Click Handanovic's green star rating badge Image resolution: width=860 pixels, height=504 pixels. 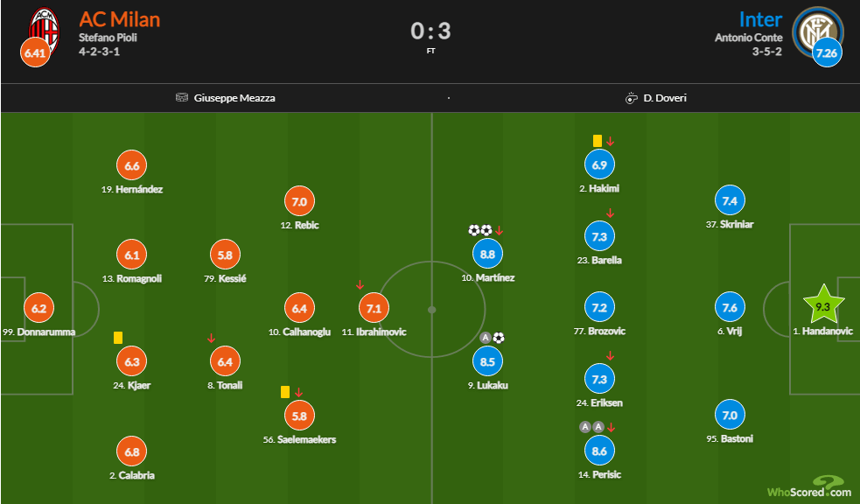(823, 307)
